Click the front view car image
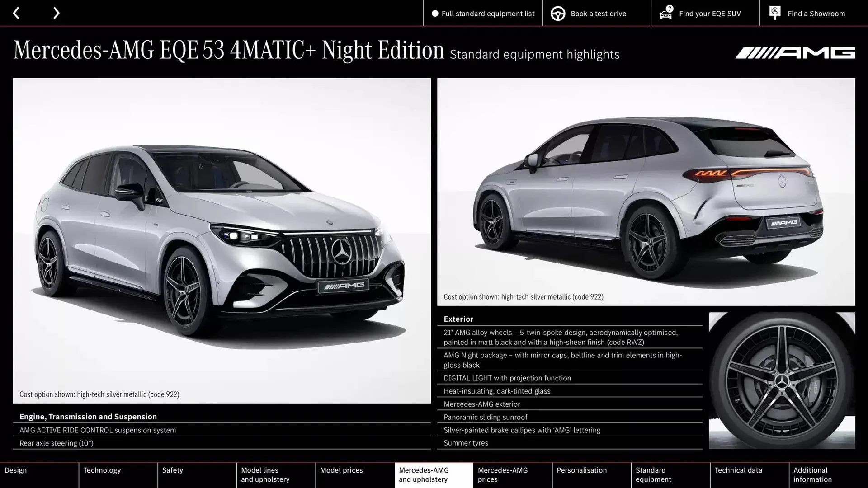This screenshot has height=488, width=868. tap(222, 240)
